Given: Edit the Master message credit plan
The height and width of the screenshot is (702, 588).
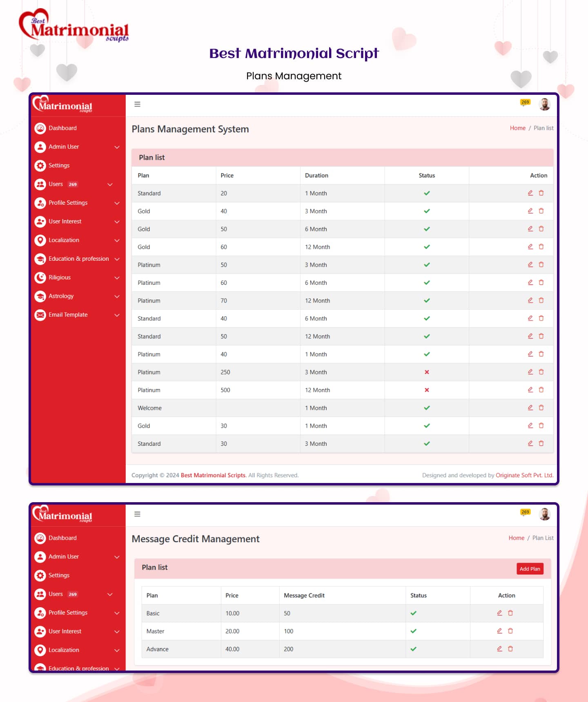Looking at the screenshot, I should (499, 631).
